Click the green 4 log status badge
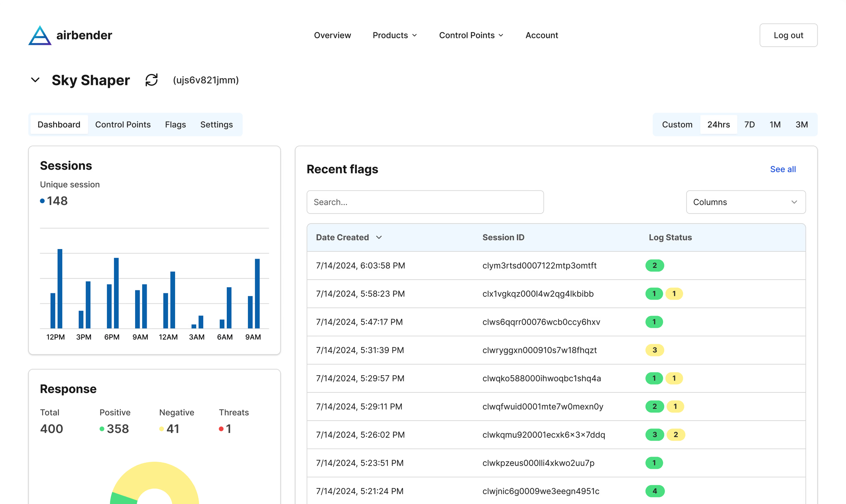846x504 pixels. (654, 491)
